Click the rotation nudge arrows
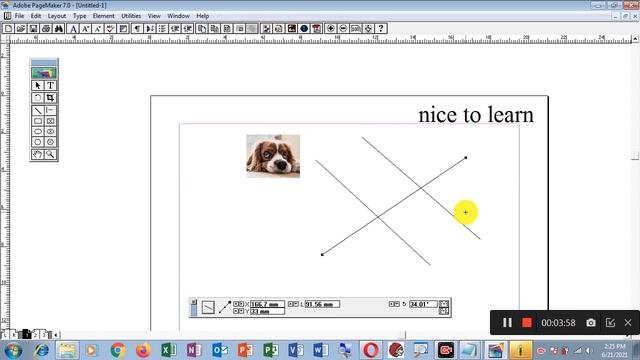The image size is (640, 360). click(394, 304)
